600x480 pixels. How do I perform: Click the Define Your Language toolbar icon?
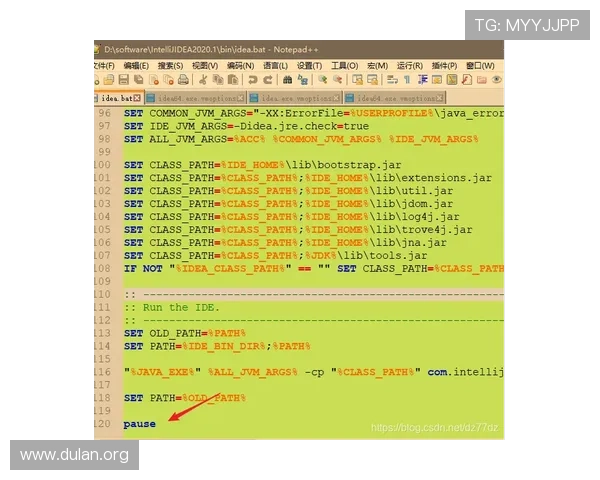[x=437, y=80]
